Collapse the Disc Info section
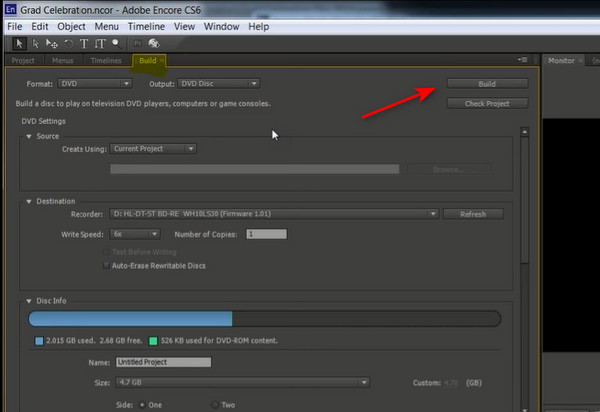Viewport: 600px width, 412px height. [x=29, y=301]
